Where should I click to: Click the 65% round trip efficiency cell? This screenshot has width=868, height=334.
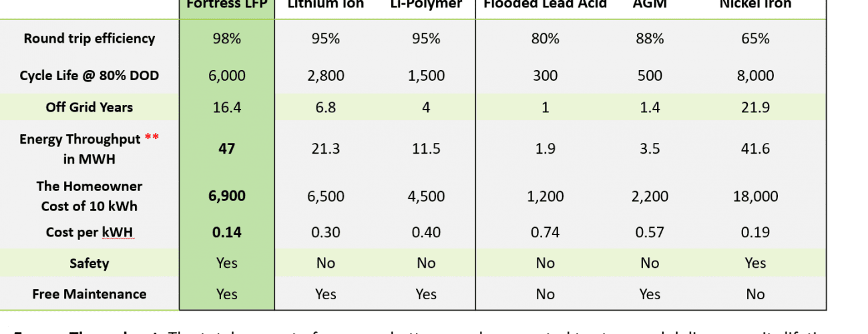pos(755,39)
